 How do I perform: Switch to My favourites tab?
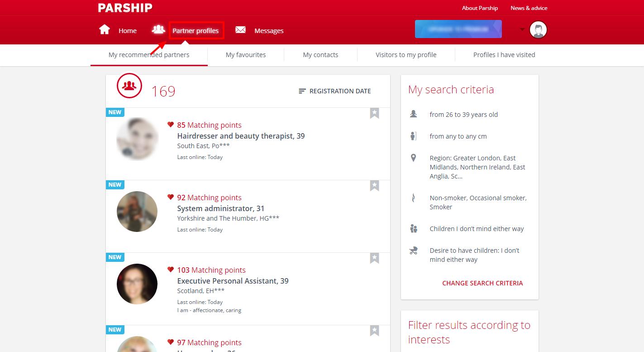(x=246, y=55)
